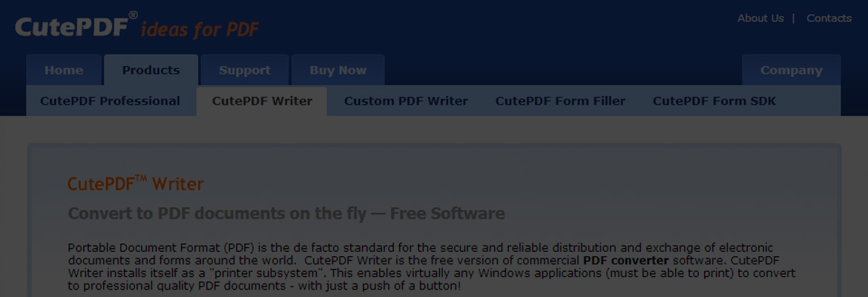Open the Custom PDF Writer sub-tab

[406, 101]
